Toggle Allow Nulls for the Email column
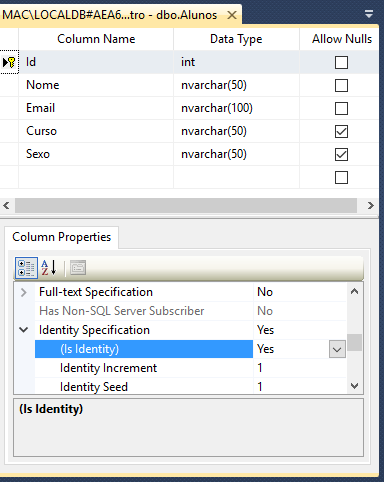The image size is (384, 482). [341, 108]
